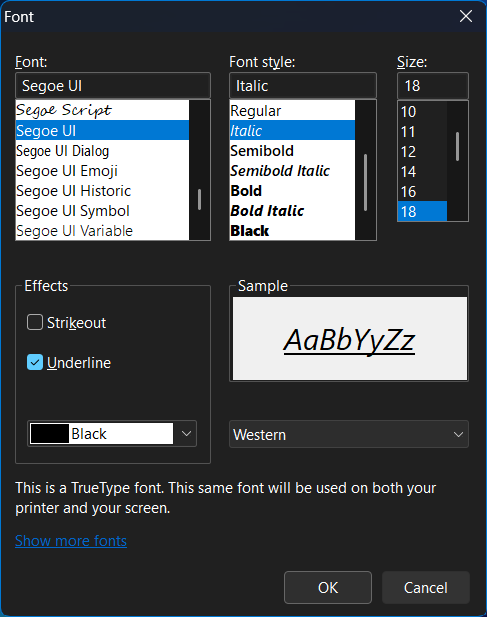The width and height of the screenshot is (487, 617).
Task: Pick Black font style in style list
Action: [x=292, y=231]
